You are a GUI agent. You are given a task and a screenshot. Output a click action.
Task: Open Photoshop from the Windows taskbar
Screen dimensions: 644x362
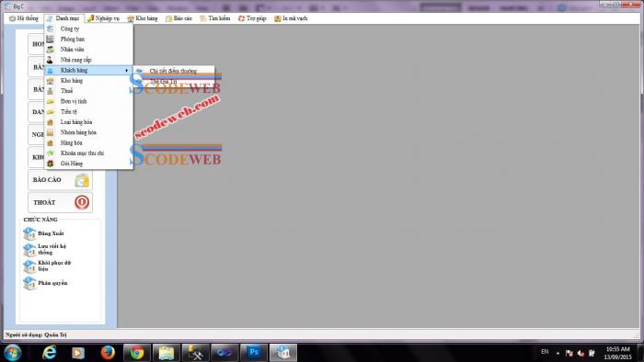pos(254,353)
